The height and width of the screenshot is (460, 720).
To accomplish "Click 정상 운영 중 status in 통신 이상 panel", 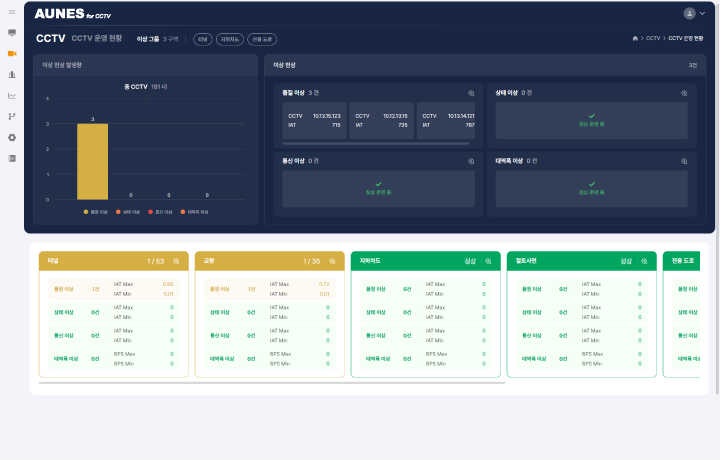I will [x=378, y=189].
